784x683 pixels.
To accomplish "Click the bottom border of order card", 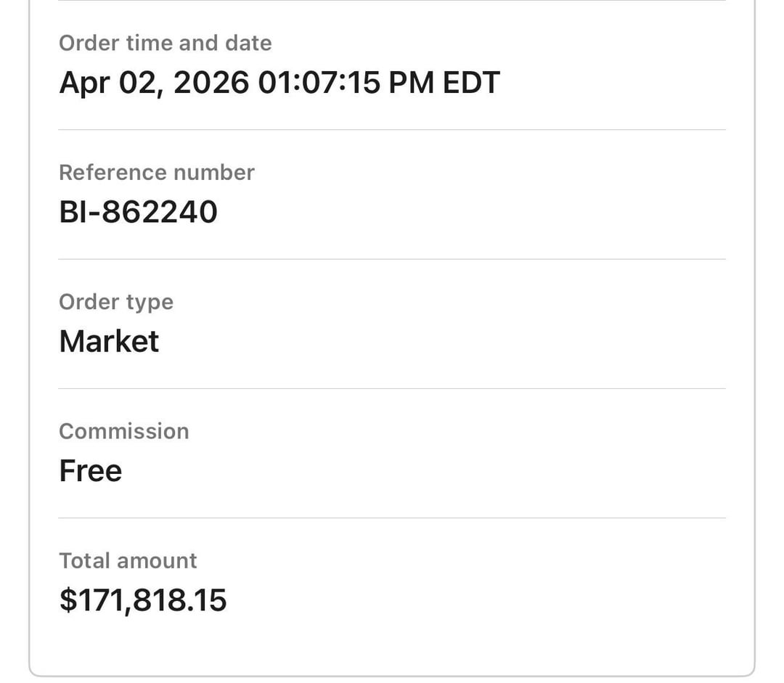I will click(392, 676).
